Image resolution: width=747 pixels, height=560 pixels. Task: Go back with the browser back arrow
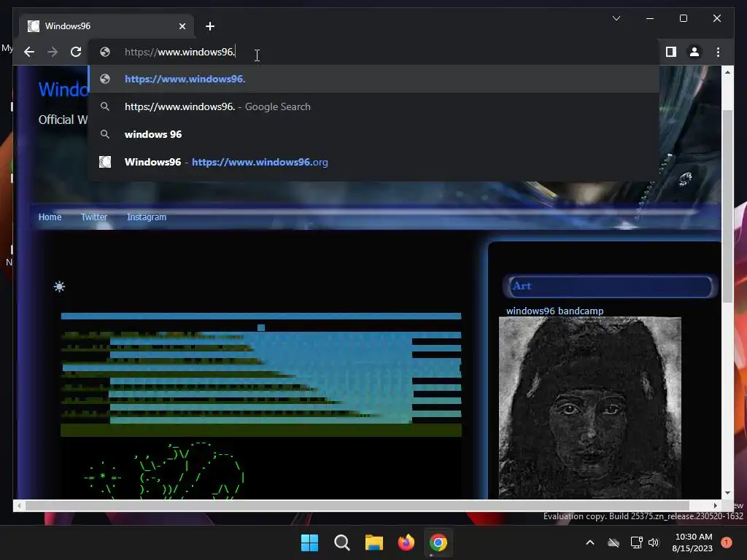pos(29,52)
